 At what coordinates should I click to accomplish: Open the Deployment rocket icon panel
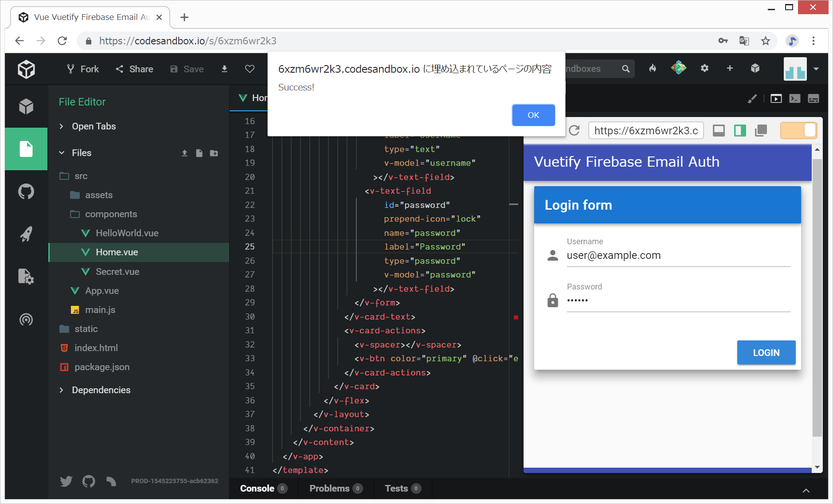(26, 234)
